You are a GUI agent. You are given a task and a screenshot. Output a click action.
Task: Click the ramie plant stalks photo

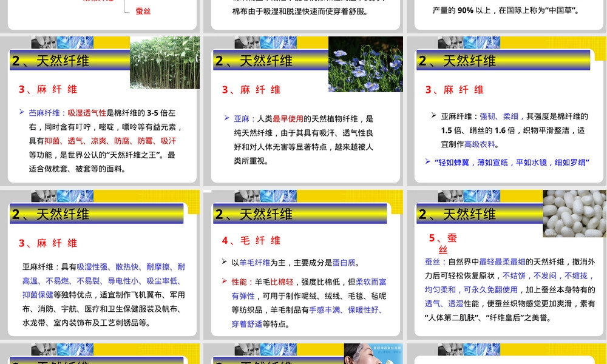[x=165, y=62]
